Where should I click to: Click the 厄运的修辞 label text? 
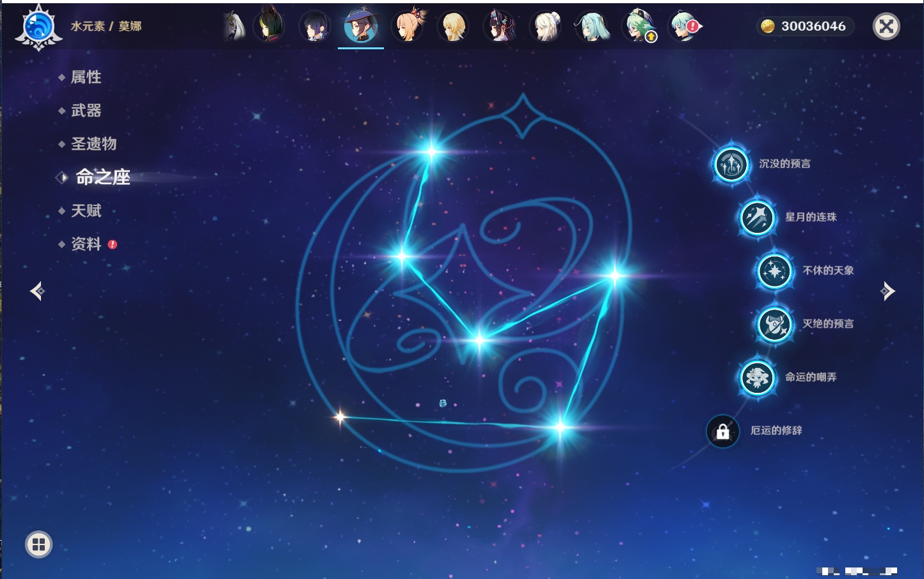click(776, 431)
